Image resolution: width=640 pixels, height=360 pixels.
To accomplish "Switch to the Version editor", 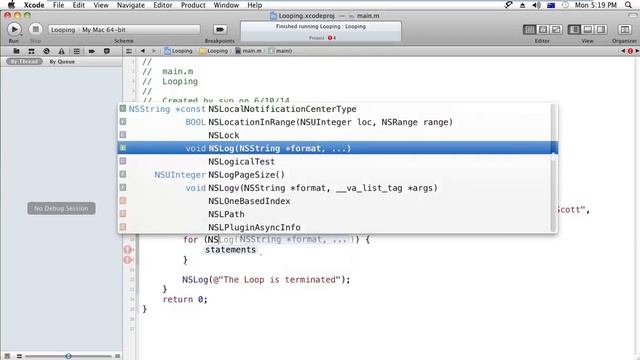I will (556, 29).
